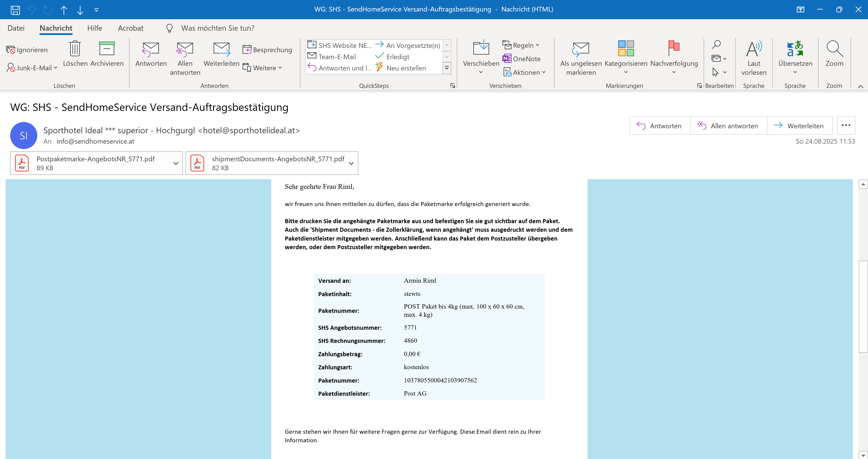Collapse the ribbon with the chevron
This screenshot has width=868, height=459.
click(x=860, y=86)
